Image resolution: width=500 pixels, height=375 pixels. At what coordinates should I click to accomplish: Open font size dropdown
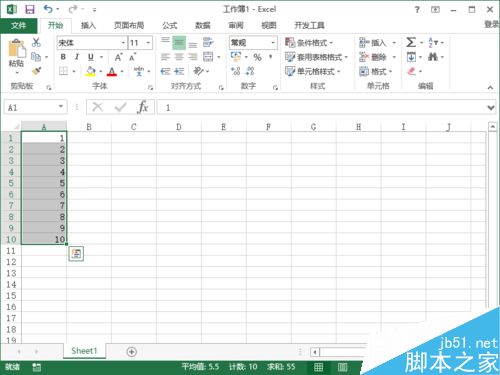[x=148, y=43]
